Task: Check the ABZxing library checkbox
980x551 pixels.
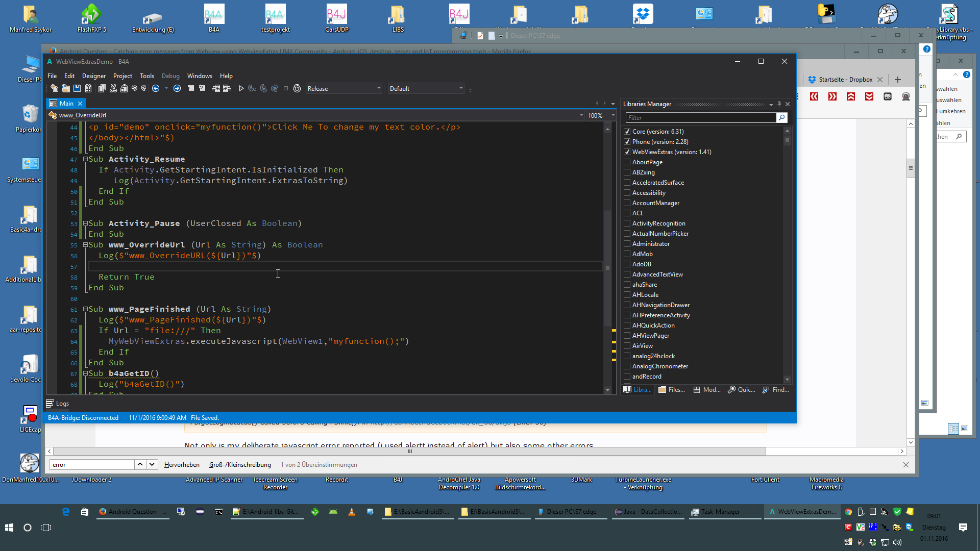Action: pyautogui.click(x=627, y=172)
